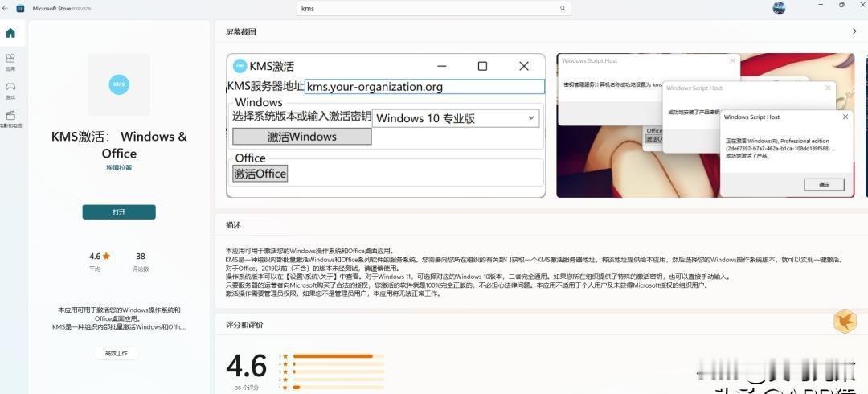This screenshot has height=394, width=868.
Task: Open the user account avatar menu
Action: 779,8
